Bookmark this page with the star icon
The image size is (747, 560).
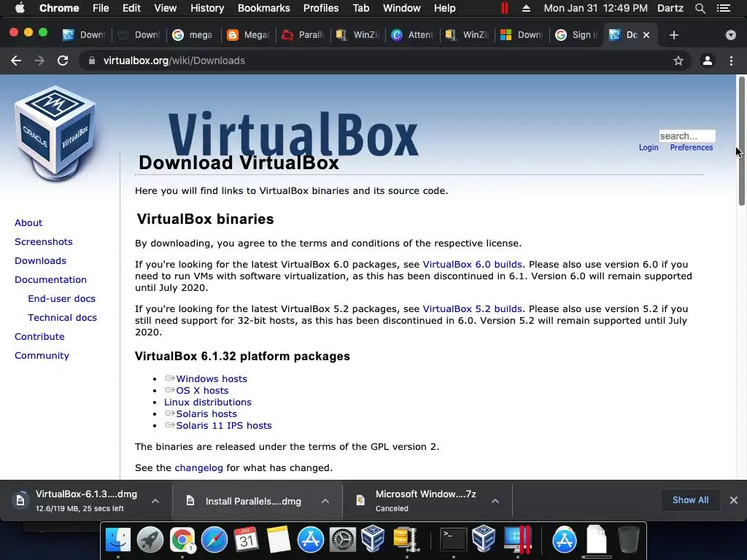click(x=678, y=61)
